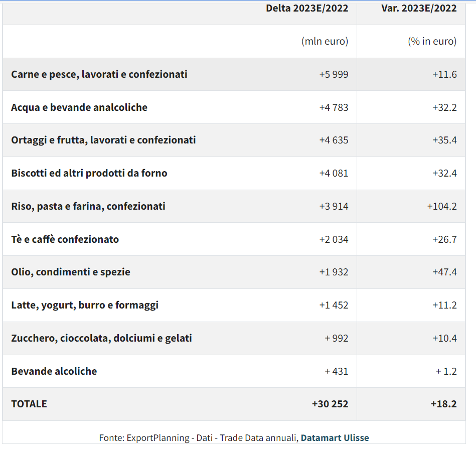Select the Bevande alcoliche row label

[x=54, y=372]
